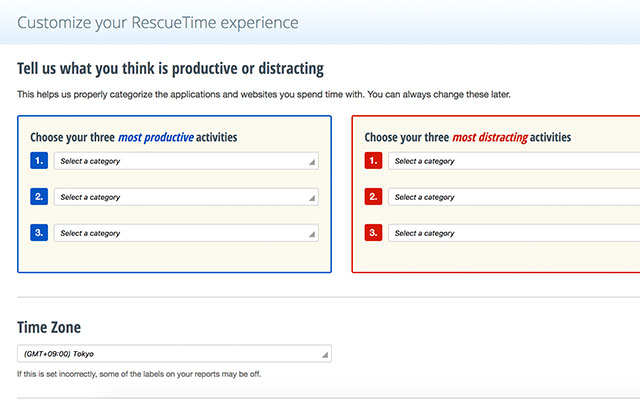Open the first most distracting category dropdown
Screen dimensions: 640x400
(514, 161)
